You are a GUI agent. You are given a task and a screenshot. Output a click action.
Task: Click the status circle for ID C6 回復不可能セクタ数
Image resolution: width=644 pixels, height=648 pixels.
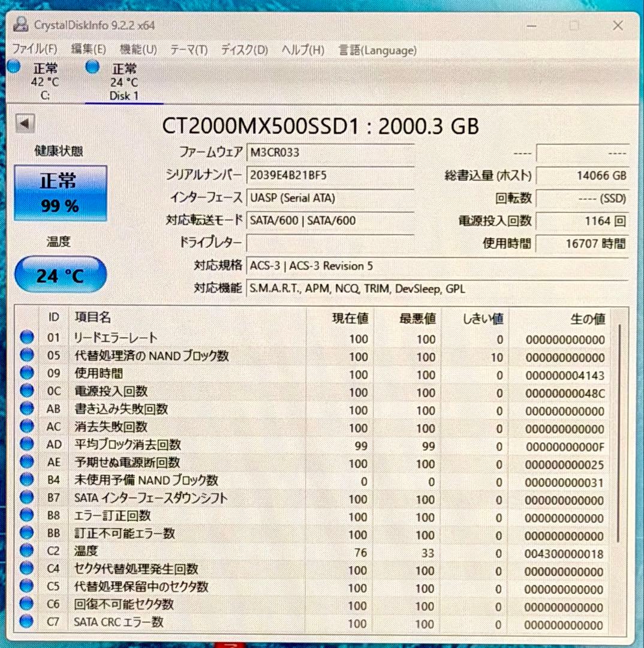27,604
